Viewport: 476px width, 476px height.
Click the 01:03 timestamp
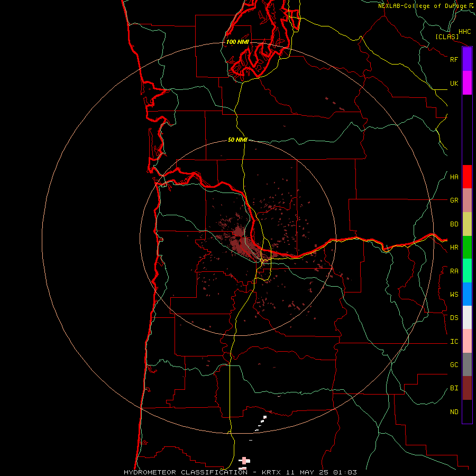[x=345, y=472]
